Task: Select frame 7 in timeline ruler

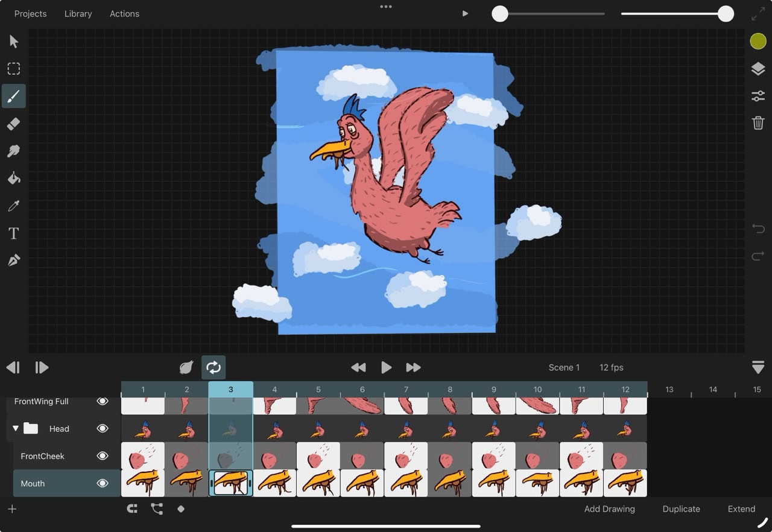Action: point(406,390)
